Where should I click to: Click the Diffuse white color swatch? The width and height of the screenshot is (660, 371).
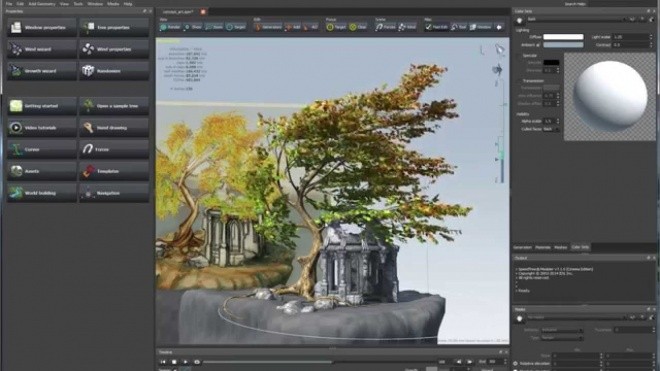pos(563,37)
